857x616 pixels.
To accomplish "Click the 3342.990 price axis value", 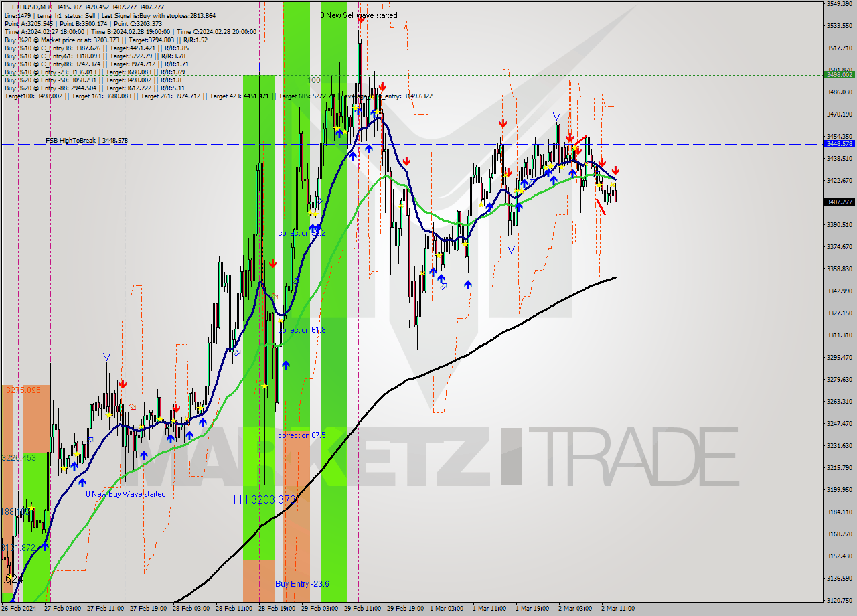I will 839,291.
